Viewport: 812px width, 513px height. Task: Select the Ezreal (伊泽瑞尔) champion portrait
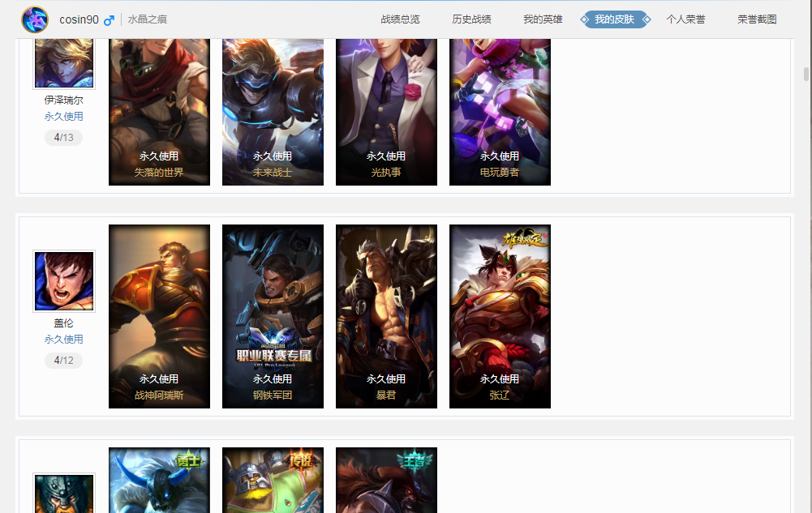[64, 62]
